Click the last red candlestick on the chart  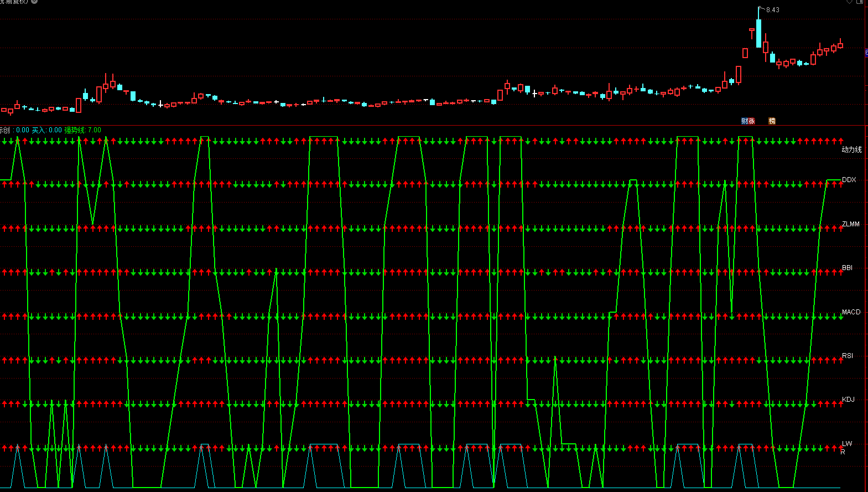click(x=840, y=45)
